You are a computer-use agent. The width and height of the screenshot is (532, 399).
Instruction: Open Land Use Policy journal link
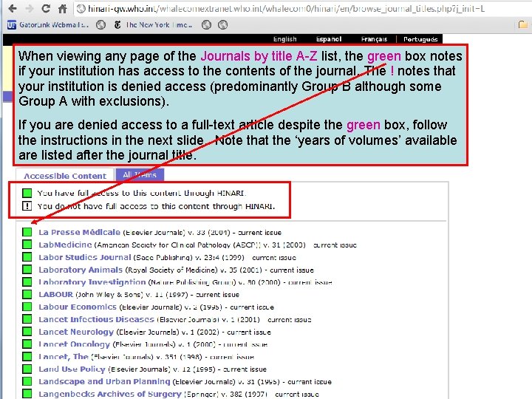pyautogui.click(x=72, y=369)
